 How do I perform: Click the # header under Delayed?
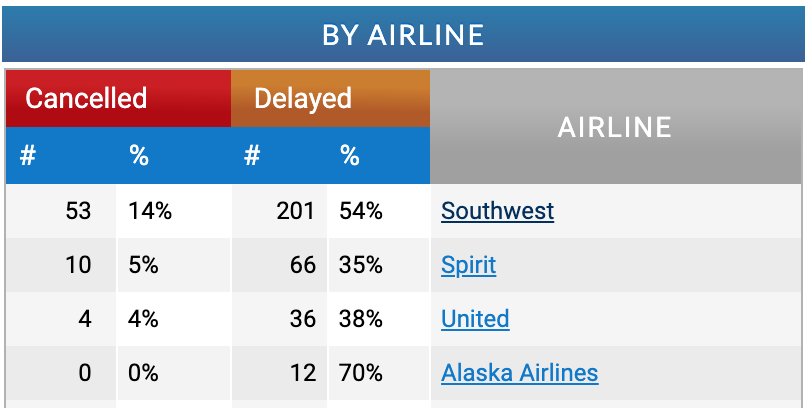[252, 155]
